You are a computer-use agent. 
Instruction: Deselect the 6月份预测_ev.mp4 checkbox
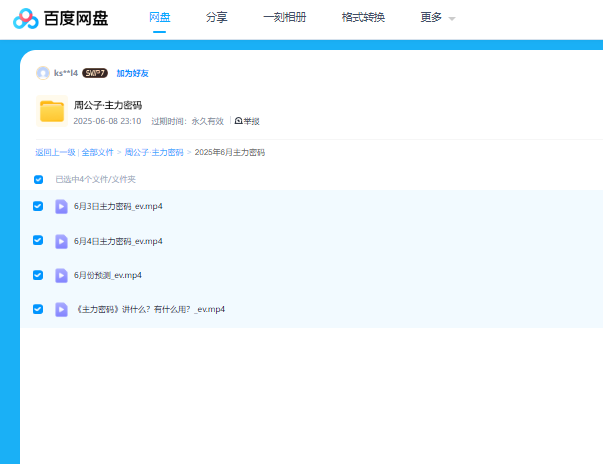click(x=38, y=275)
